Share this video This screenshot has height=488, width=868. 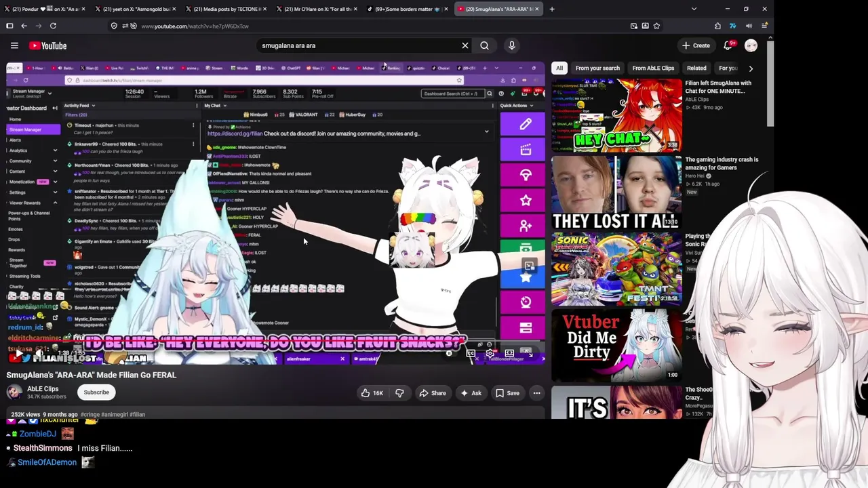point(433,393)
